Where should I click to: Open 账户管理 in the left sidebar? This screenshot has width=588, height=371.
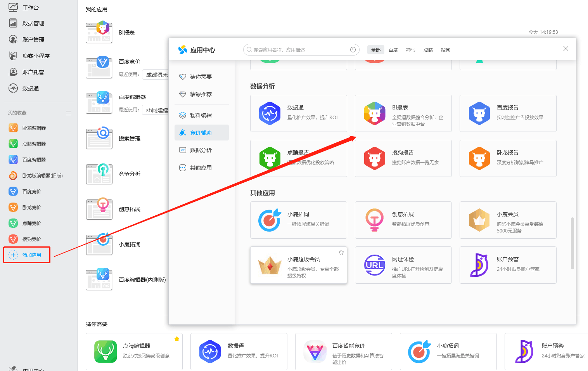(x=26, y=40)
